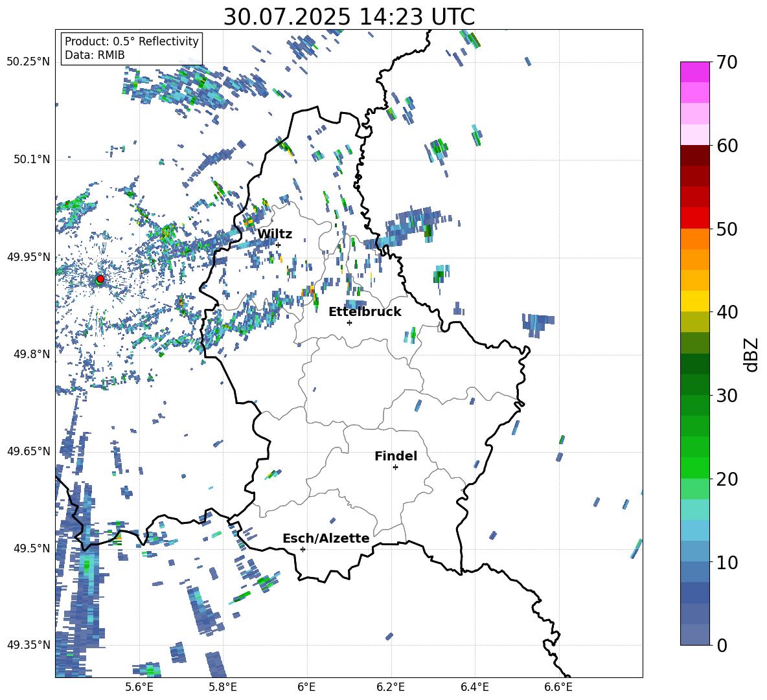Click the 'Data: RMIB' text
Screen dimensions: 767x700
coord(95,55)
